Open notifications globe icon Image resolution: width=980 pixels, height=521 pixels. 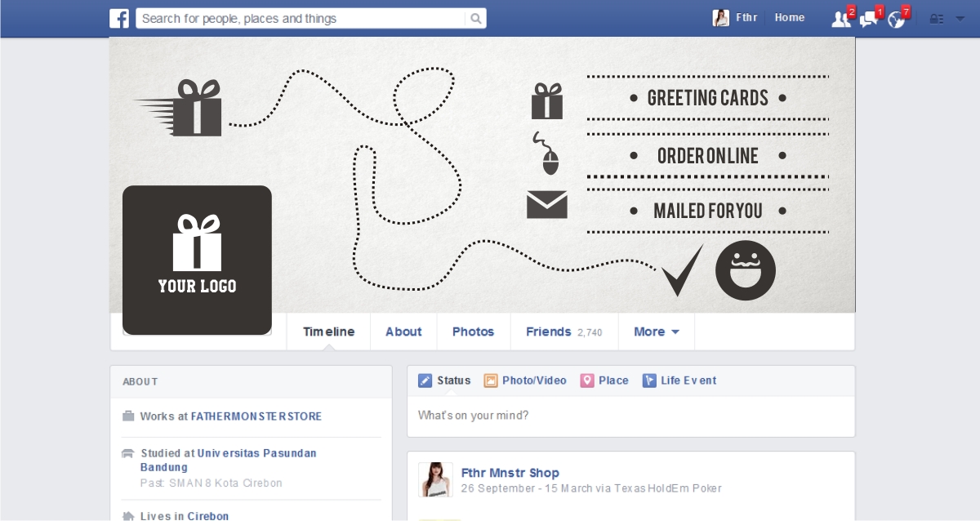tap(897, 19)
